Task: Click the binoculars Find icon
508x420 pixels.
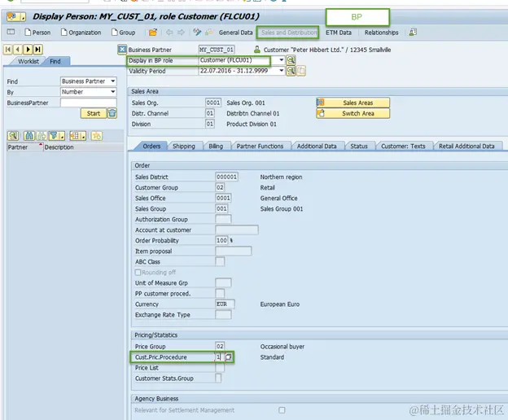Action: (28, 136)
